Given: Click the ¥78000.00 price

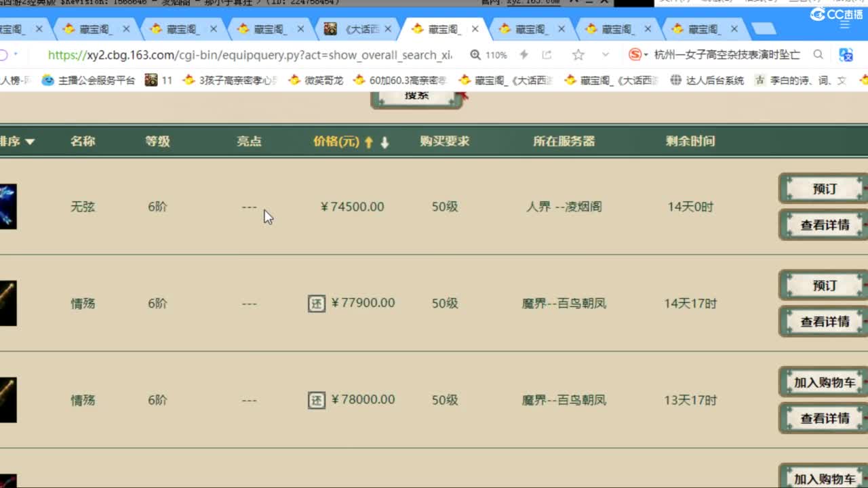Looking at the screenshot, I should (363, 400).
